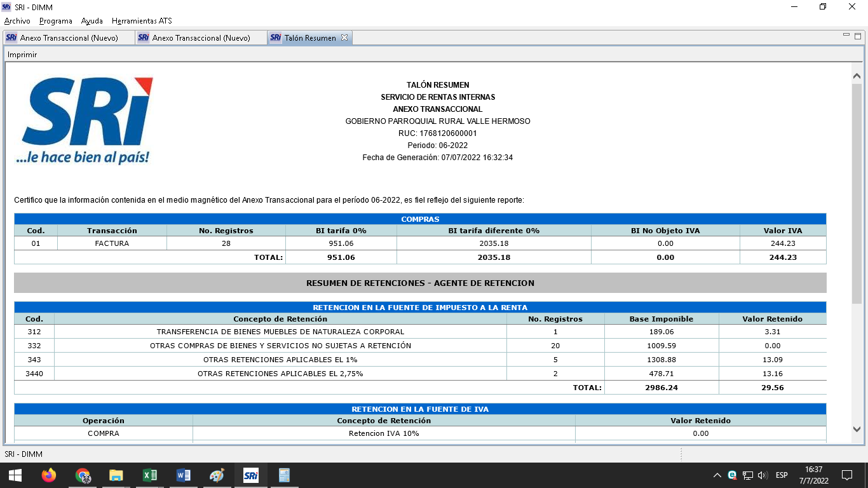Image resolution: width=868 pixels, height=488 pixels.
Task: Open the Programa menu
Action: [56, 21]
